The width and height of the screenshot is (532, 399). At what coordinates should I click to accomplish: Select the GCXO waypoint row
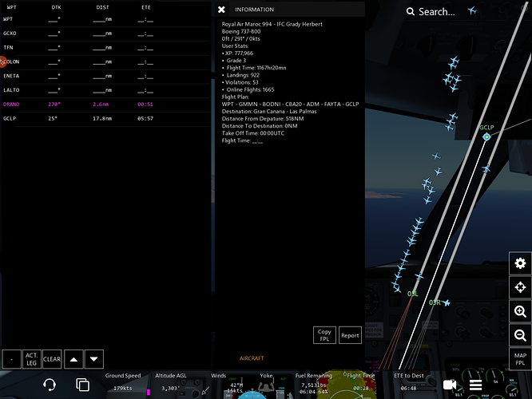[x=105, y=34]
